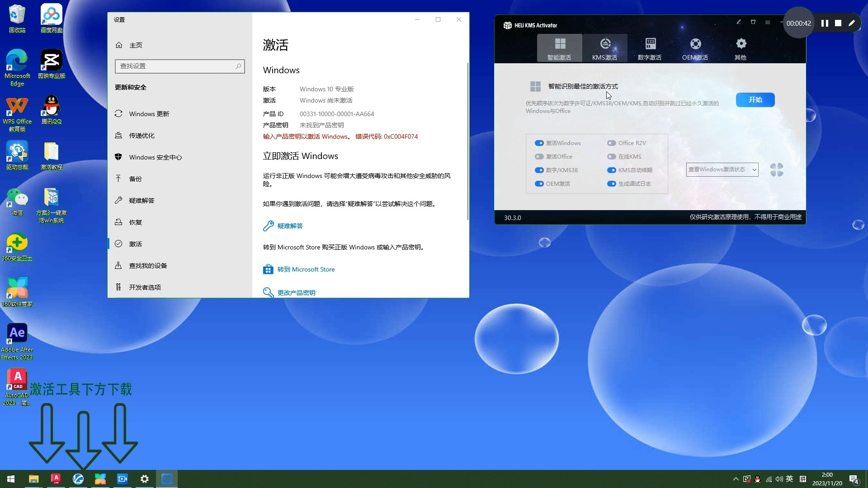
Task: Stop the screen recording
Action: click(838, 23)
